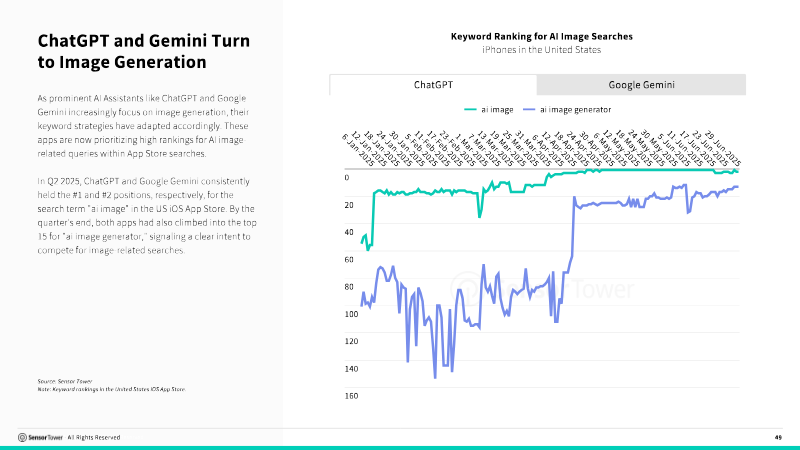Viewport: 800px width, 450px height.
Task: Click the y-axis label '40'
Action: (349, 232)
